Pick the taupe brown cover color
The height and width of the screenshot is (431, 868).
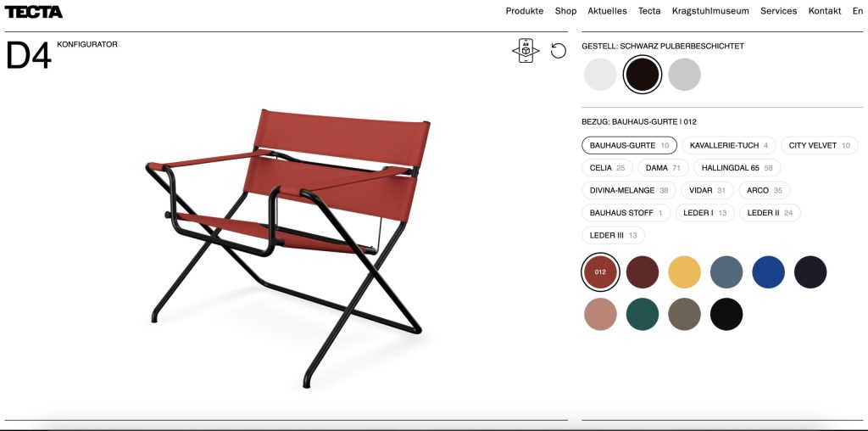coord(684,314)
